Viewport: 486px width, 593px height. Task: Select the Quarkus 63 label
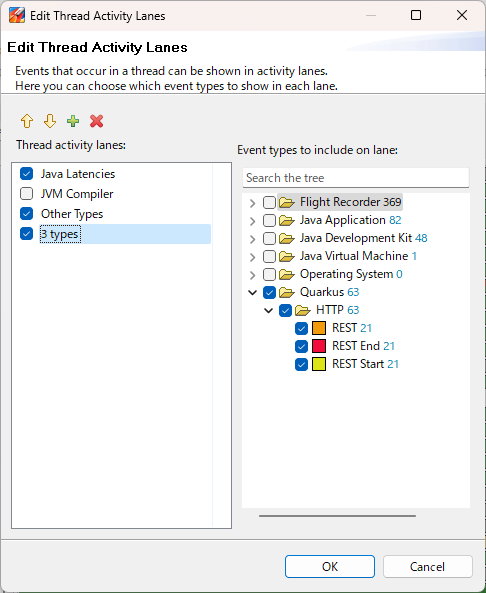(x=329, y=292)
